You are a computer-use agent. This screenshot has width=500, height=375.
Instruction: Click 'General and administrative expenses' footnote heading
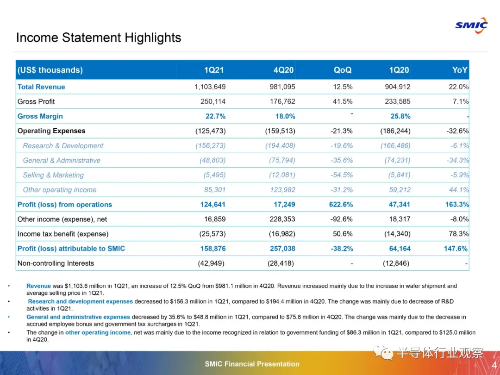[78, 317]
